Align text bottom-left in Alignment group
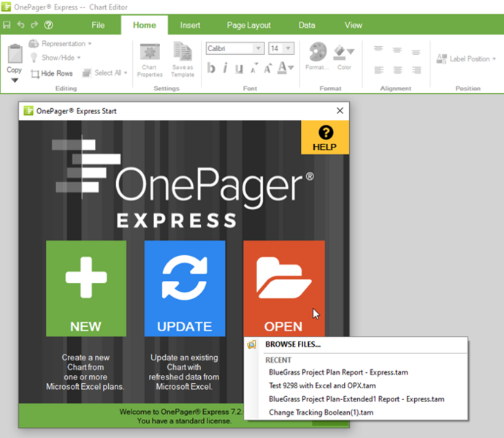Image resolution: width=504 pixels, height=438 pixels. [x=378, y=70]
